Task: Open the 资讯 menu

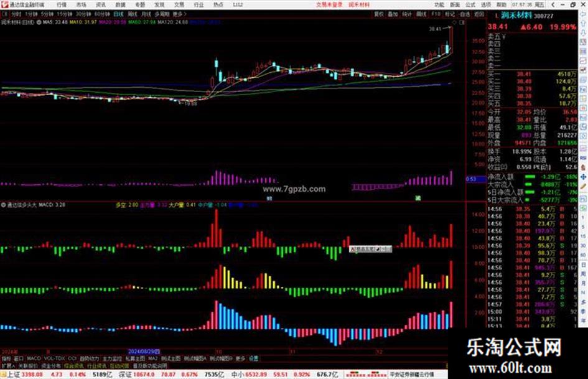Action: click(101, 5)
